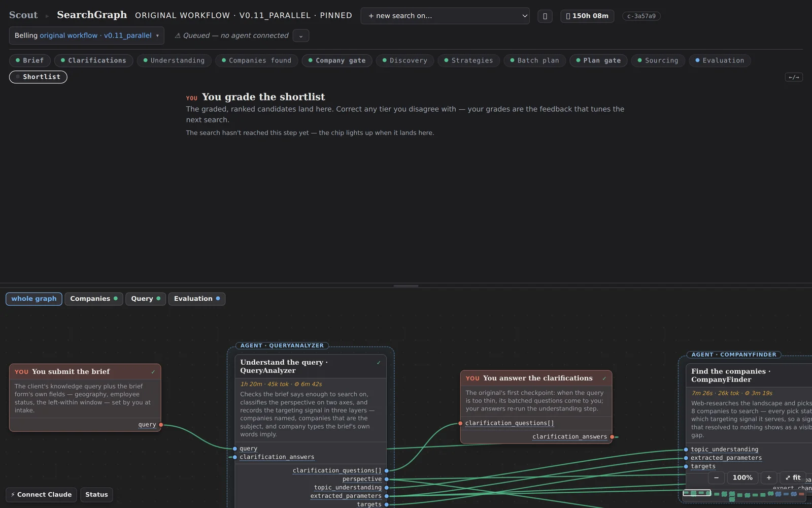
Task: Click the 'Queued — no agent connected' status
Action: (x=231, y=36)
